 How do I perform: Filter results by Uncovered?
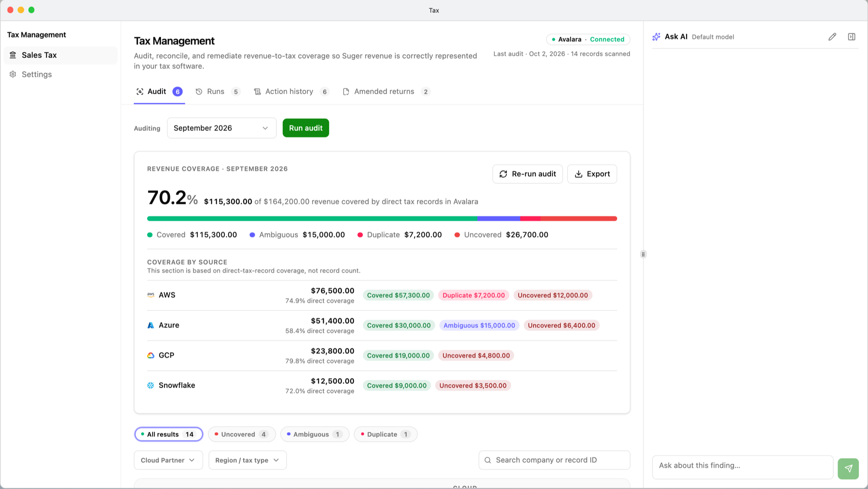point(242,434)
